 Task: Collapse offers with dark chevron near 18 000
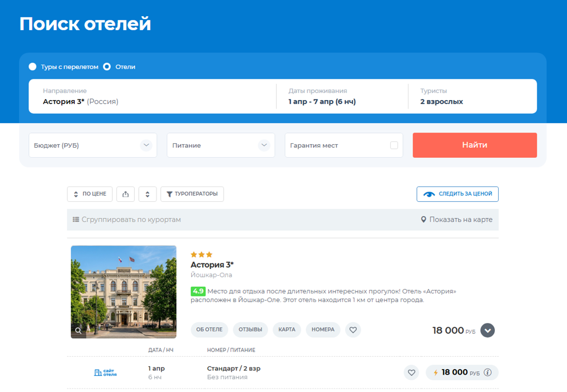[488, 330]
